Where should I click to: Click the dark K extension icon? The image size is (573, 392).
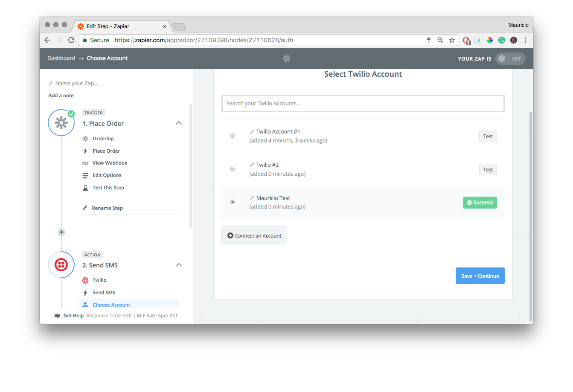click(x=514, y=40)
